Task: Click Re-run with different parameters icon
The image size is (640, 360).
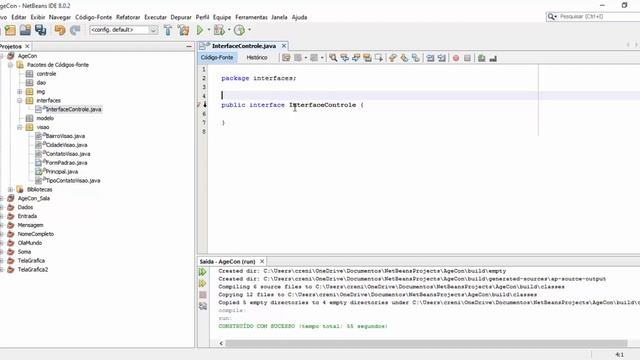Action: 202,283
